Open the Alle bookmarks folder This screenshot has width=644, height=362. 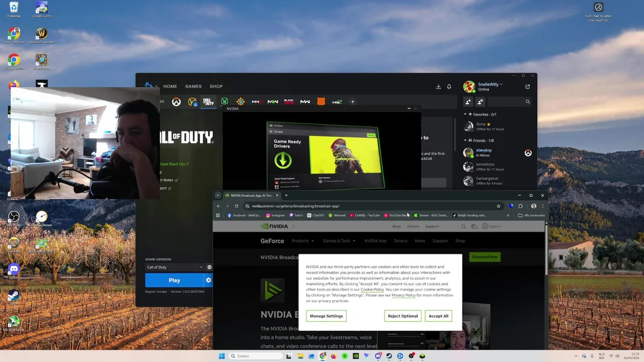coord(531,215)
